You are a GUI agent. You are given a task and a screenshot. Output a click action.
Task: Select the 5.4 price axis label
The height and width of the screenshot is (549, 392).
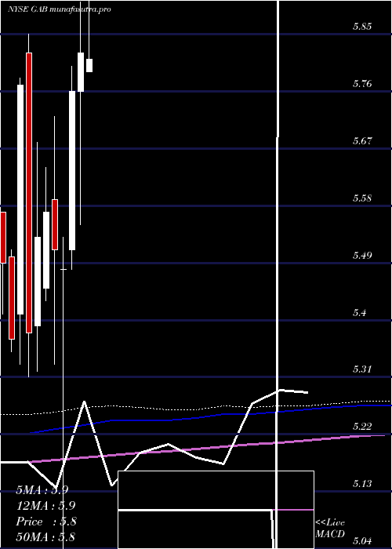point(359,312)
